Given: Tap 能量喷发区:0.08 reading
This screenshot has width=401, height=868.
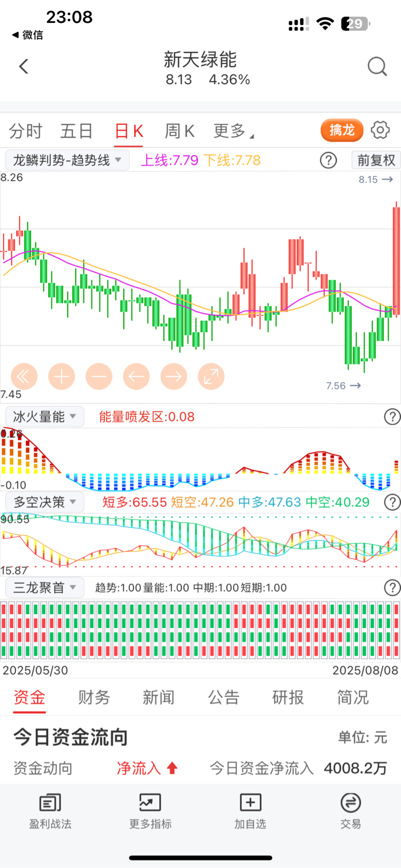Looking at the screenshot, I should click(147, 417).
